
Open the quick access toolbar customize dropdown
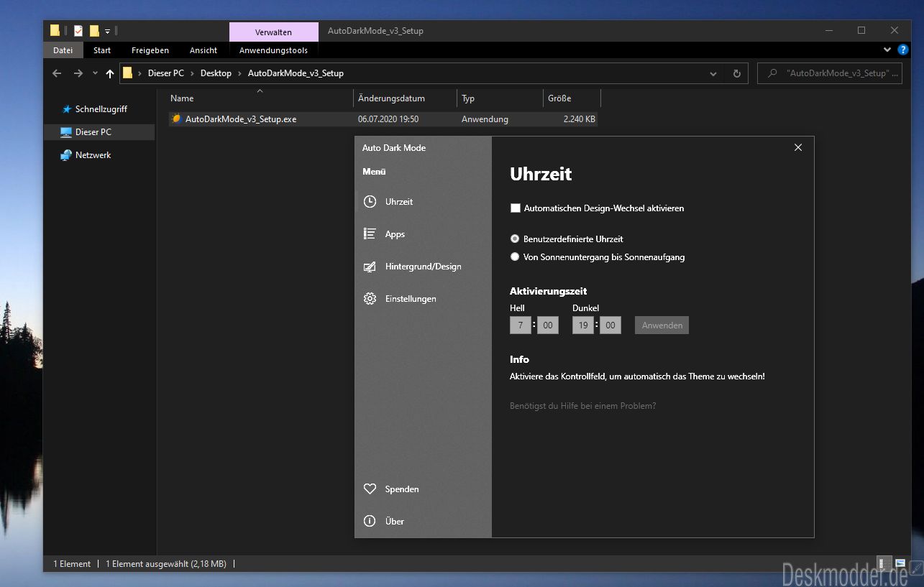pos(107,31)
